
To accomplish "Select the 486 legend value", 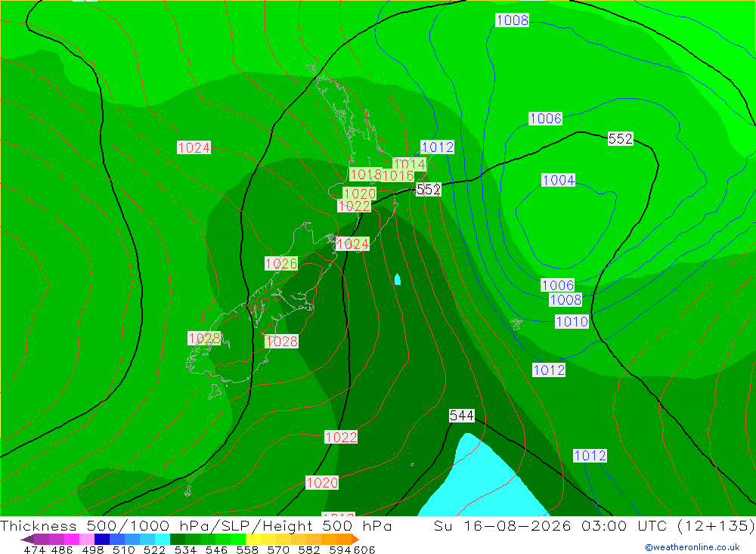I will click(x=62, y=550).
